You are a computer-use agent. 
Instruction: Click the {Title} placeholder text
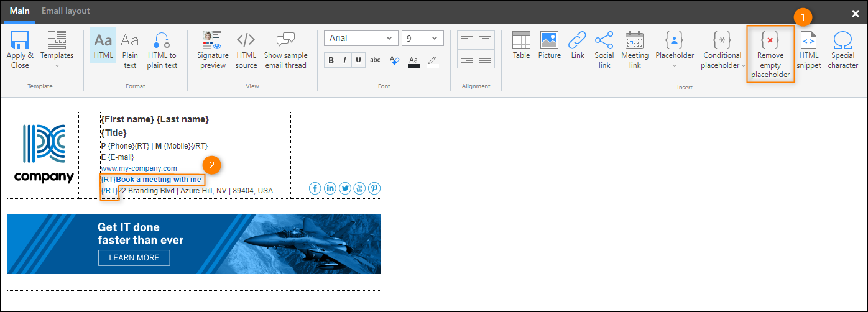click(114, 133)
